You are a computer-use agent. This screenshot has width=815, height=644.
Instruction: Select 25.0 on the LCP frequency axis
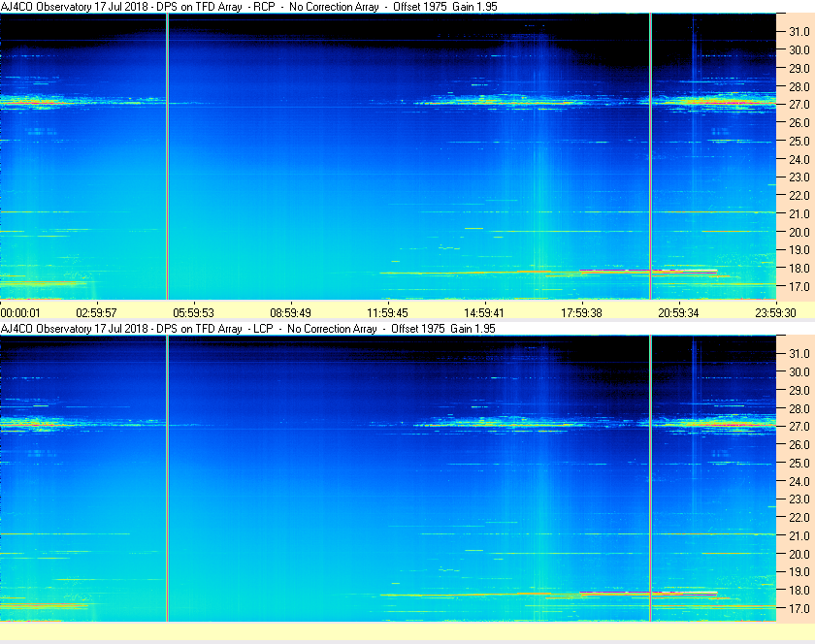click(x=799, y=463)
